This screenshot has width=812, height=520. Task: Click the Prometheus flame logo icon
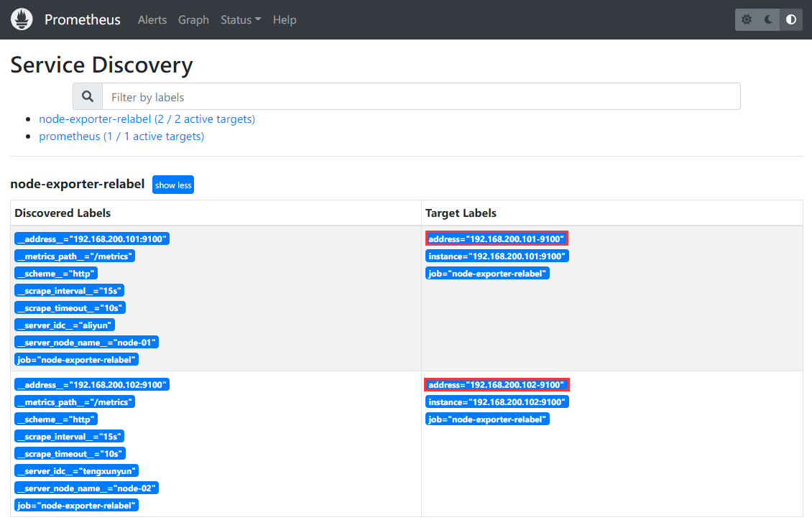[x=22, y=19]
